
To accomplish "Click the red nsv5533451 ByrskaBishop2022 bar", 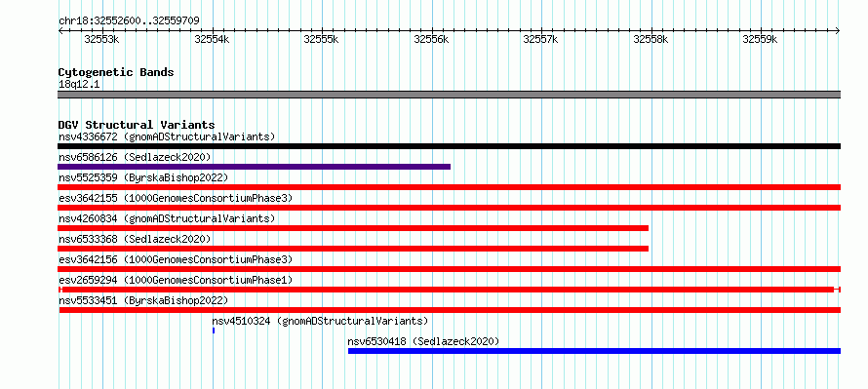I will coord(450,310).
